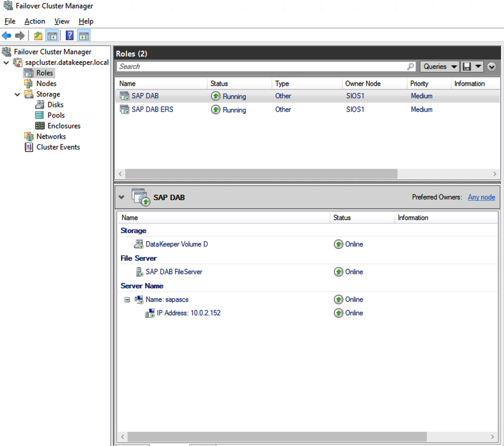504x446 pixels.
Task: Collapse the Storage tree node
Action: (x=17, y=94)
